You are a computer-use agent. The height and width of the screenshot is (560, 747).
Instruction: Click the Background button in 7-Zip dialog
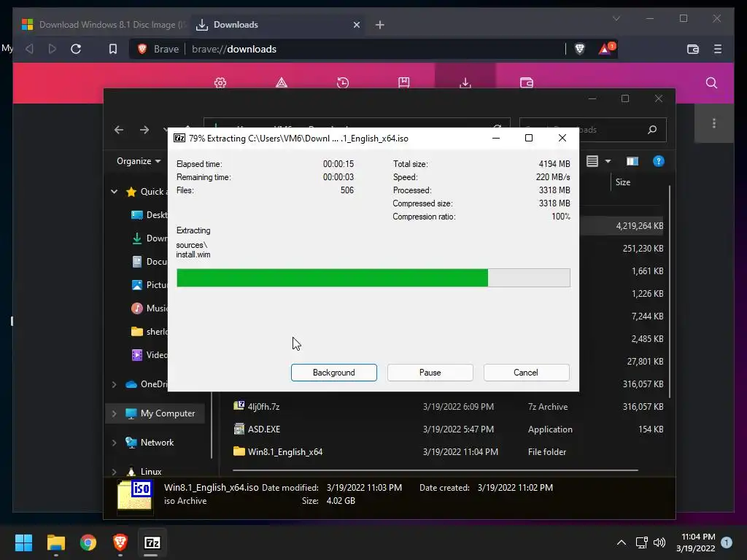[333, 373]
